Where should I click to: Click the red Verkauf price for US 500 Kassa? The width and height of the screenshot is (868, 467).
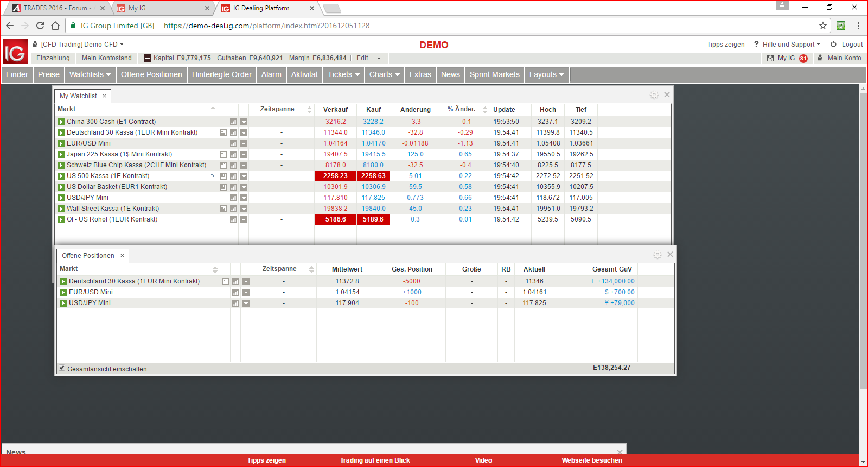click(335, 176)
